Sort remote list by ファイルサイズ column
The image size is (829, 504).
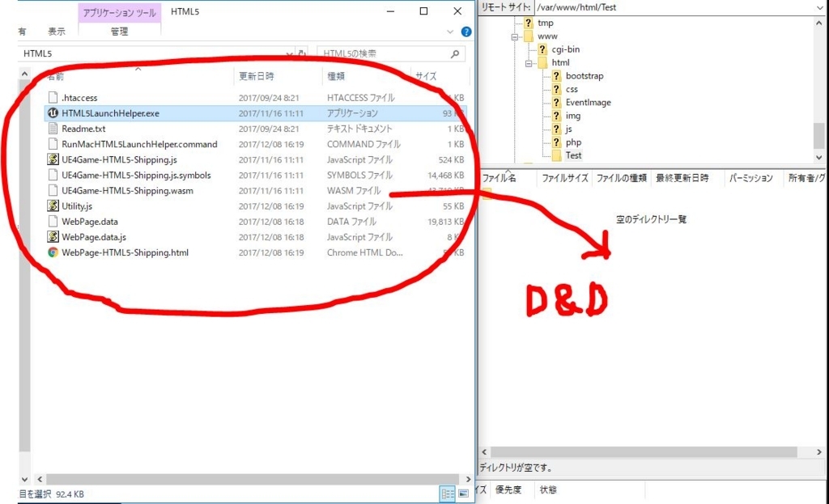click(x=564, y=178)
